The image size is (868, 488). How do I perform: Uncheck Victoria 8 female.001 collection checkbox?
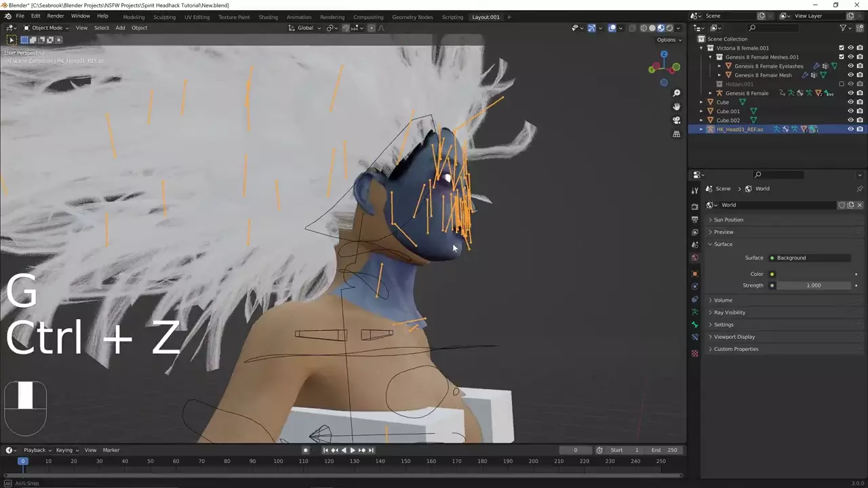[x=842, y=48]
